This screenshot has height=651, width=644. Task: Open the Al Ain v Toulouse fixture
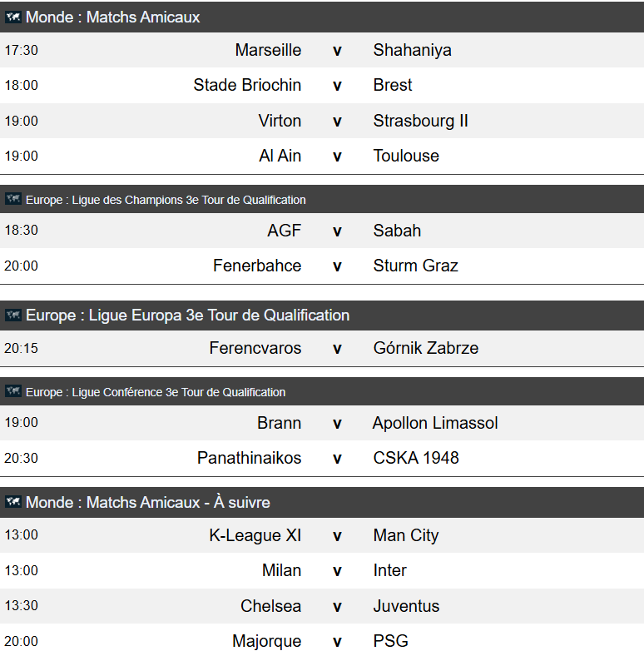click(322, 157)
